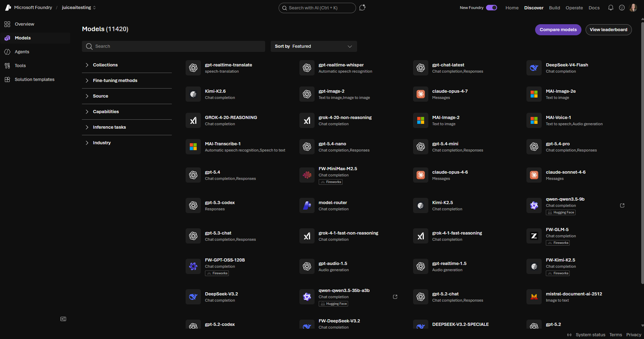
Task: Open the juiceaitesting project switcher
Action: (x=79, y=8)
